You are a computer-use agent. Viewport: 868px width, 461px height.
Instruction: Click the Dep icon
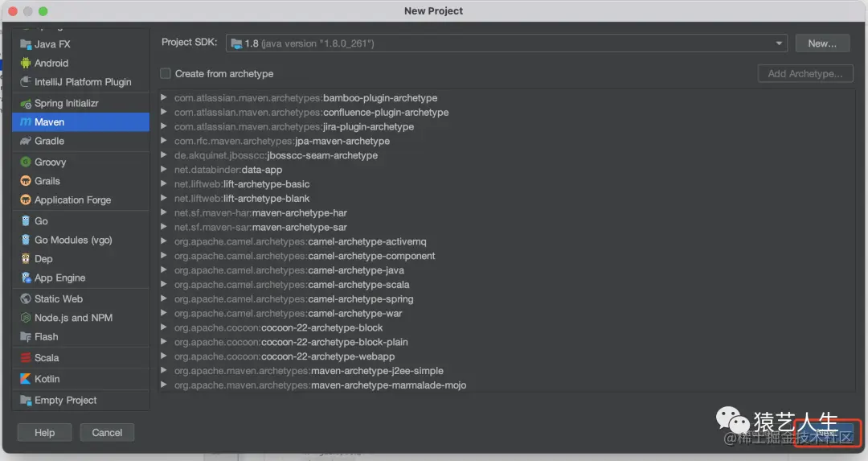[x=26, y=259]
